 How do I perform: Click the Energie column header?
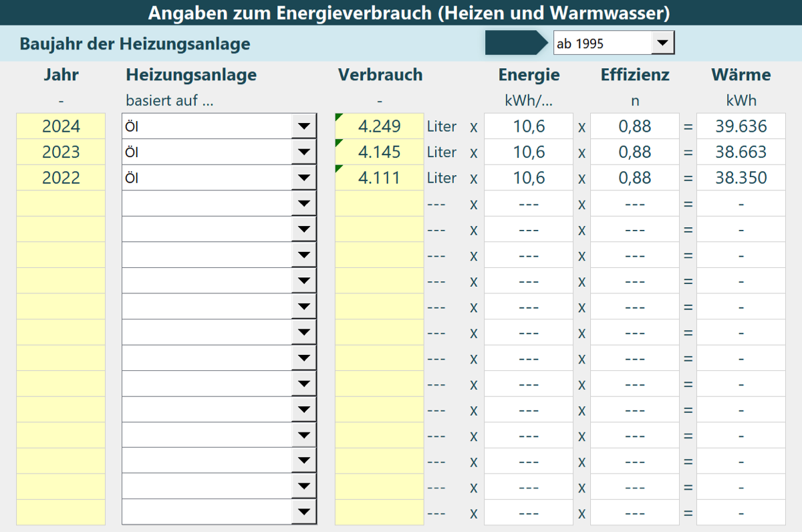[x=529, y=75]
